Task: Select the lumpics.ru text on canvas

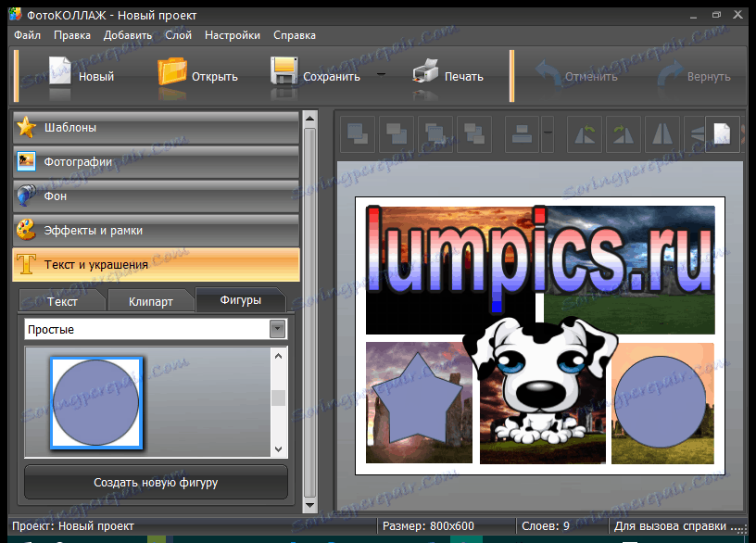Action: (x=540, y=258)
